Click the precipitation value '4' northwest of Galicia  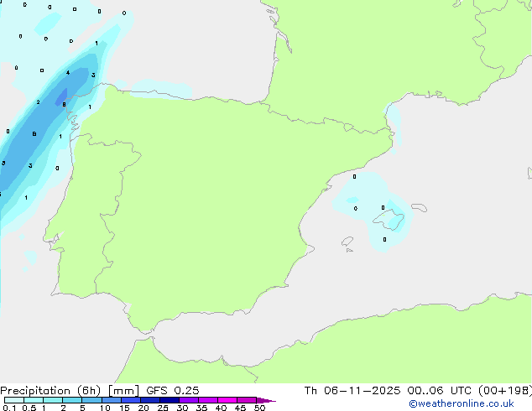click(68, 73)
